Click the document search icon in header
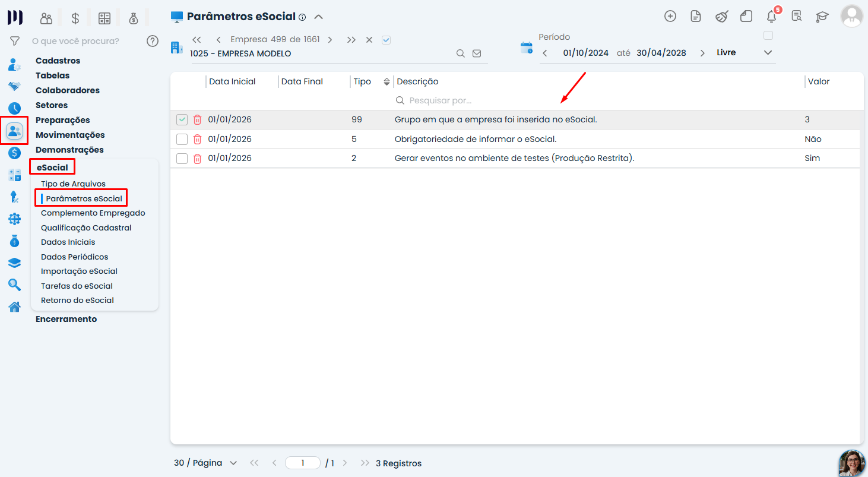The width and height of the screenshot is (868, 477). 797,16
